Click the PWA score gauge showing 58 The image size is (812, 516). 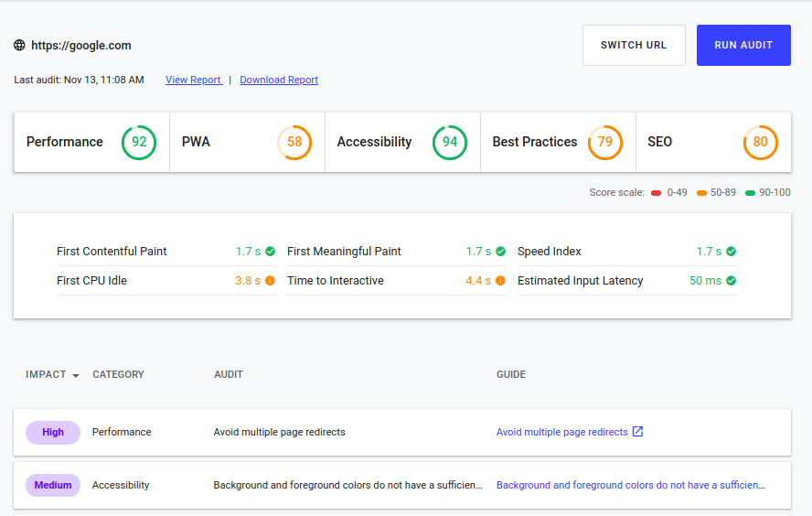coord(294,142)
